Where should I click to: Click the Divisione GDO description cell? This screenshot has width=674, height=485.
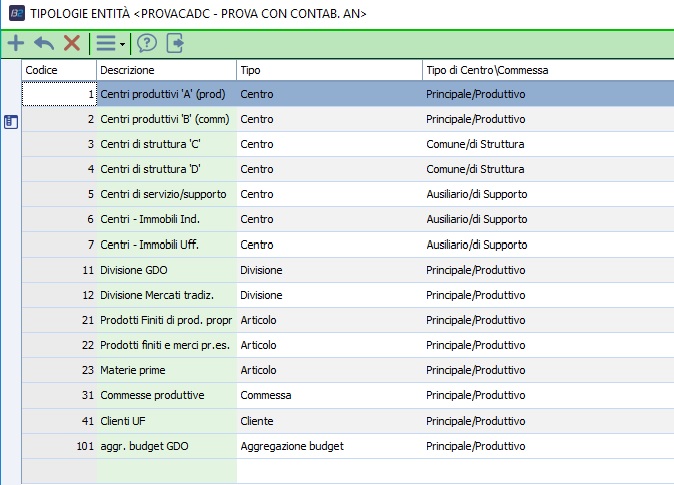tap(166, 270)
